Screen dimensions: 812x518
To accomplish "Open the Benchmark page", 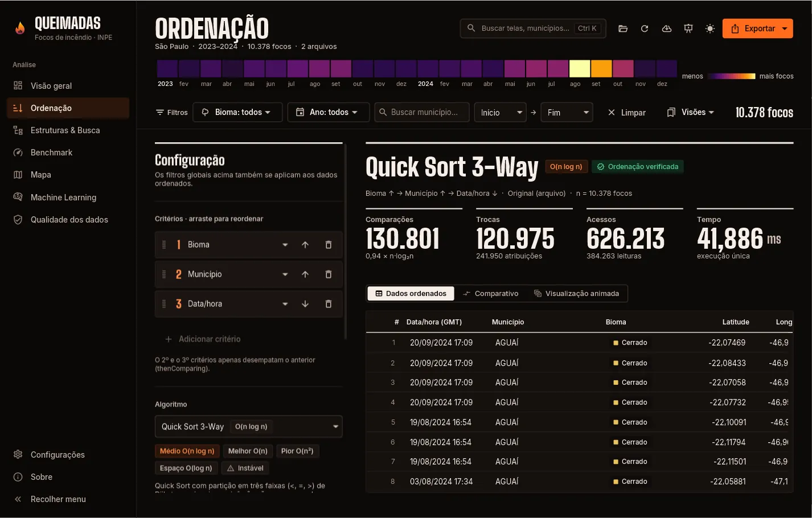I will point(68,153).
